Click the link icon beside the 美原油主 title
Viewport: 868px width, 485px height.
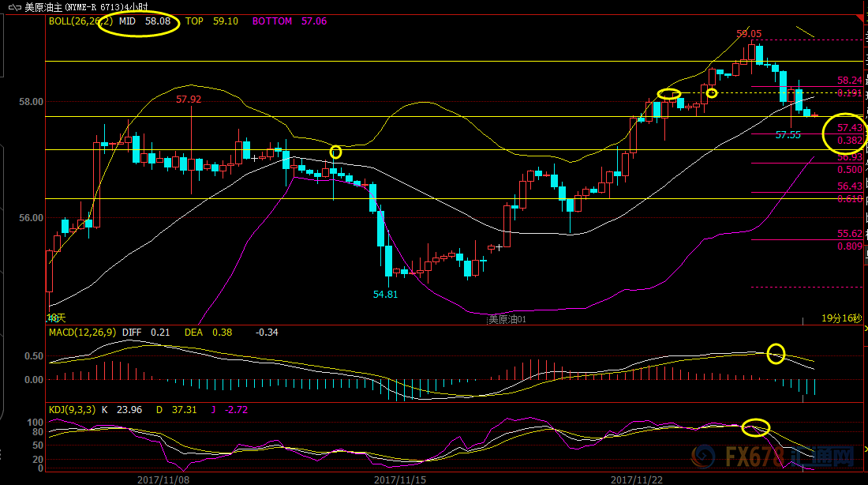point(13,6)
